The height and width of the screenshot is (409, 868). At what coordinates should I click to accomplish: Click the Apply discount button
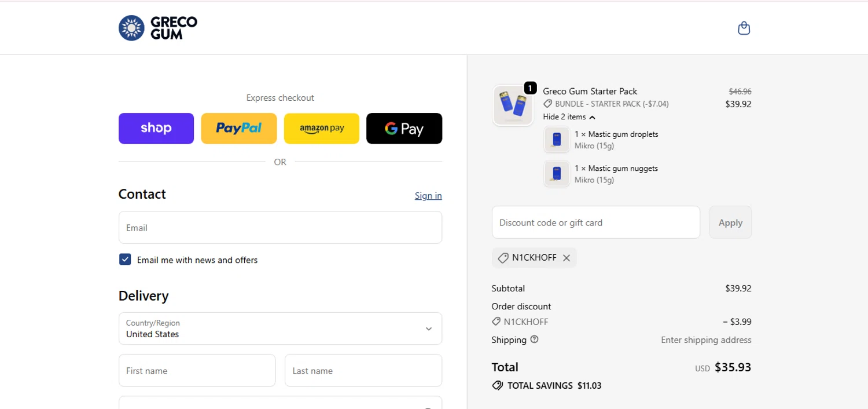pos(730,222)
